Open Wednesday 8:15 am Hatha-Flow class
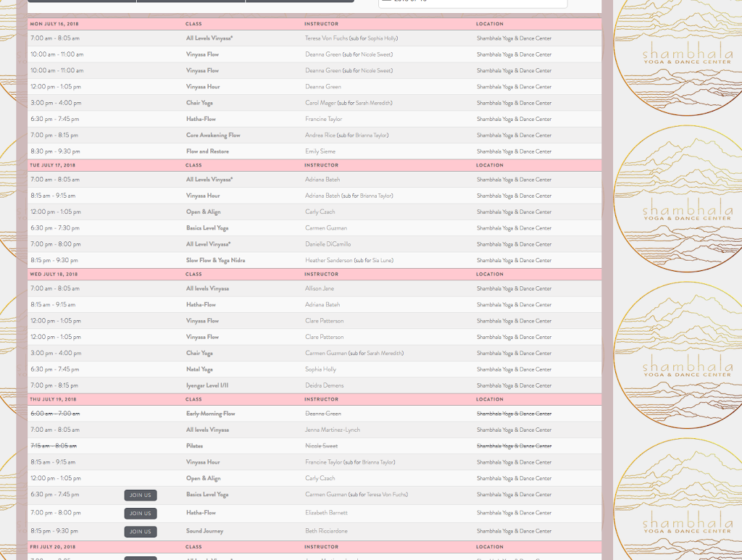 pos(201,304)
